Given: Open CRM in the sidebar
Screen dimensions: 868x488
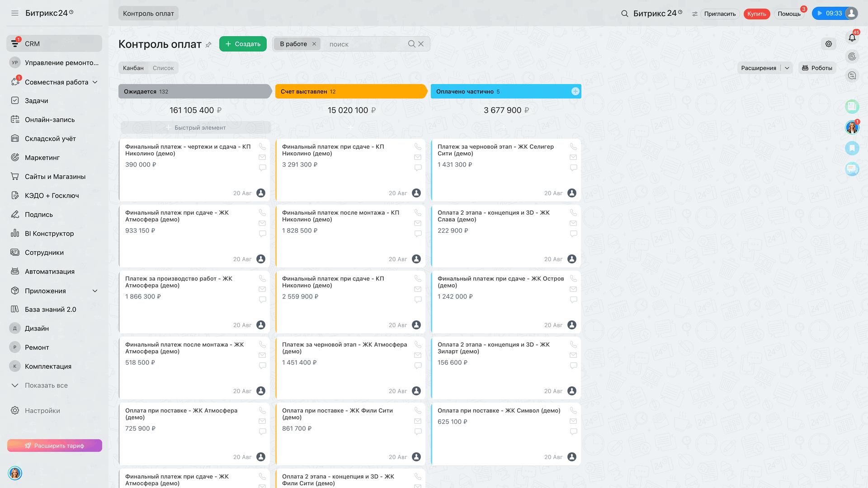Looking at the screenshot, I should click(54, 44).
